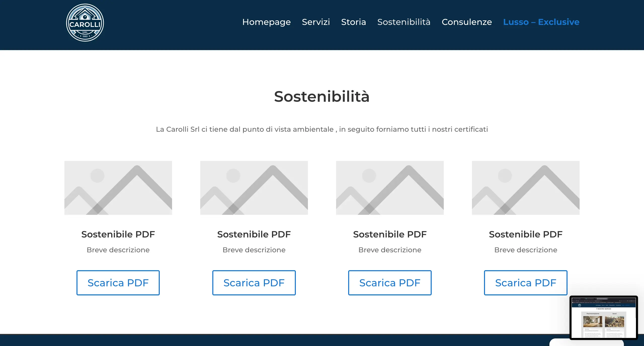Open the Homepage menu item
The width and height of the screenshot is (644, 346).
(266, 22)
